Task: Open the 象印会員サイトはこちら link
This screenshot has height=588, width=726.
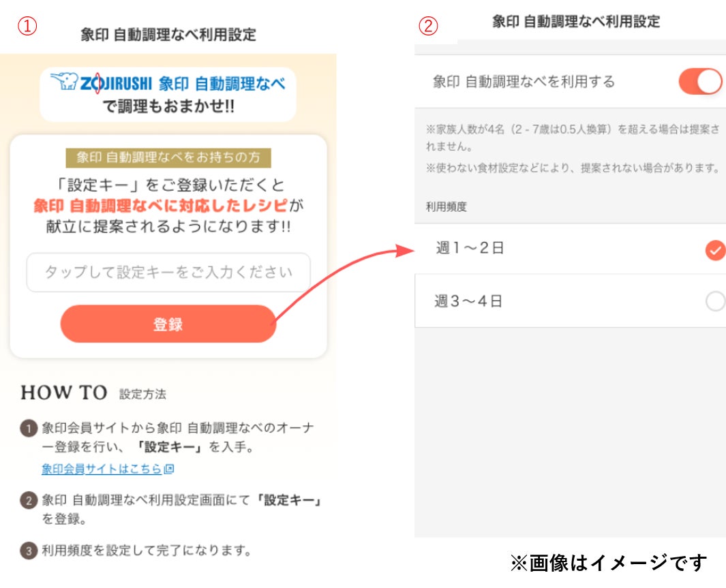Action: coord(102,469)
